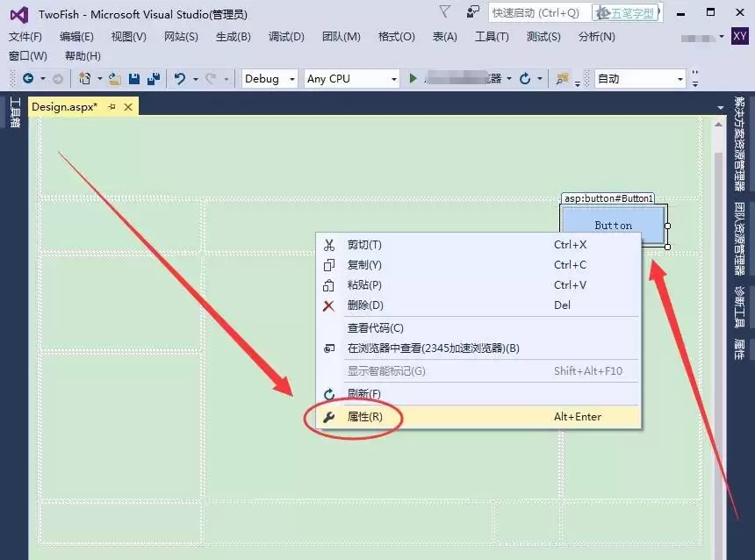Close the Design.aspx document tab
Viewport: 755px width, 560px height.
128,107
